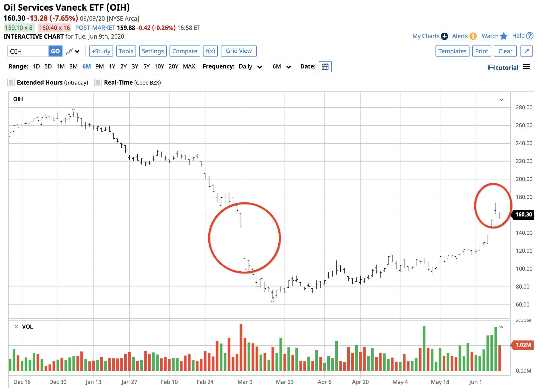
Task: Click the 1.02M volume label on axis
Action: [x=523, y=345]
